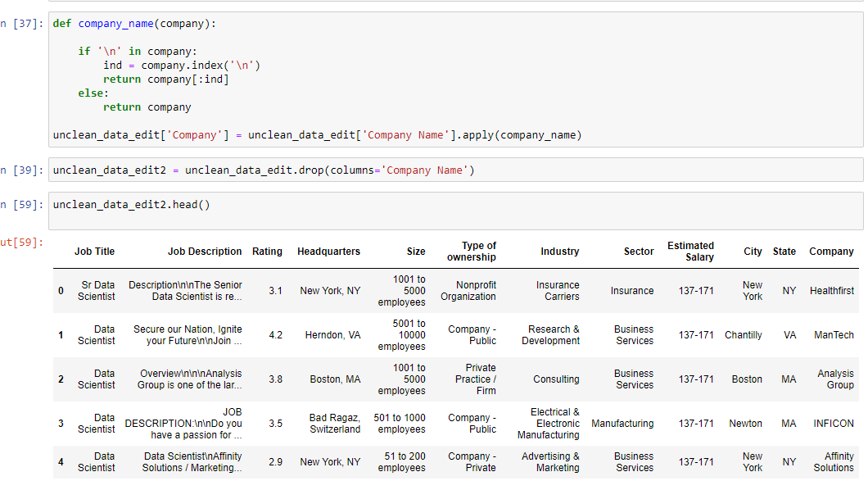Click the code cell with unclean_data_edit2.head()
This screenshot has height=481, width=868.
tap(455, 211)
